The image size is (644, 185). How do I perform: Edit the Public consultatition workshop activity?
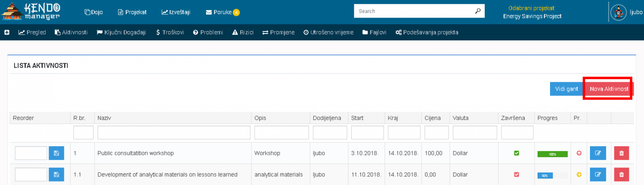[598, 153]
